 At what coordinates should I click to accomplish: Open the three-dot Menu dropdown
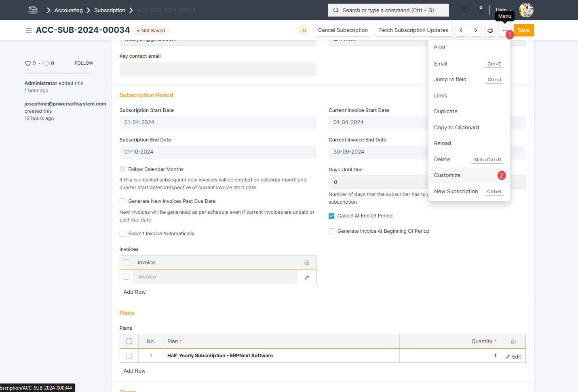pos(504,30)
